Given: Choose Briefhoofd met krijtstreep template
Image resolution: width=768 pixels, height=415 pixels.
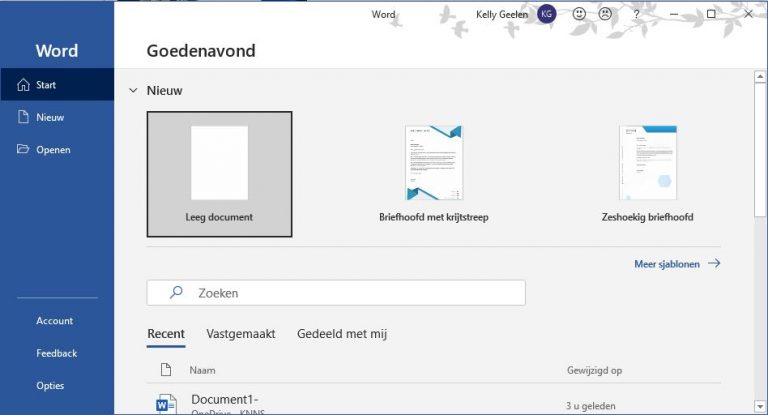Looking at the screenshot, I should pos(433,174).
